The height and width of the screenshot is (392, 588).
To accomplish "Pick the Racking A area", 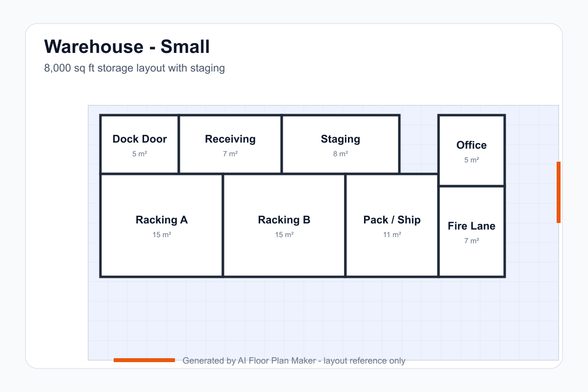I will click(x=162, y=225).
